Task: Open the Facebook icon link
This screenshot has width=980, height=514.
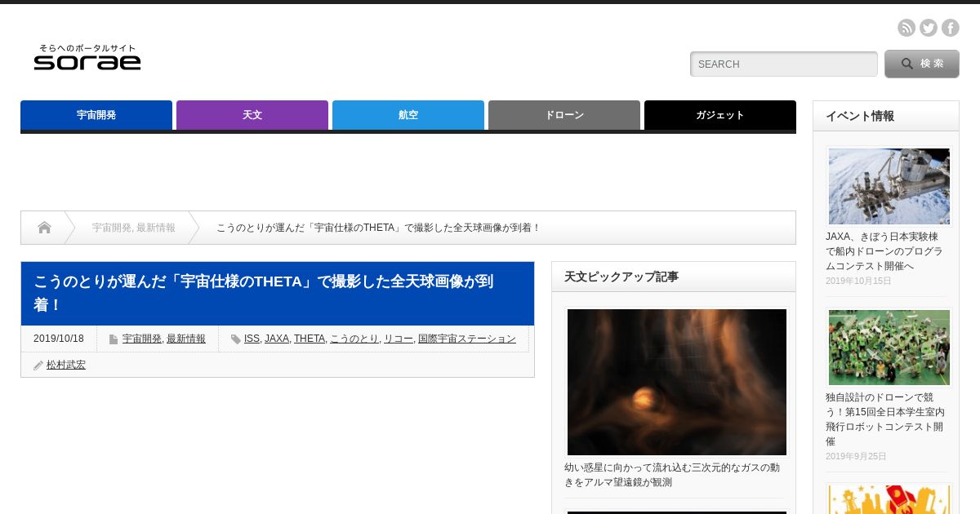Action: (x=951, y=28)
